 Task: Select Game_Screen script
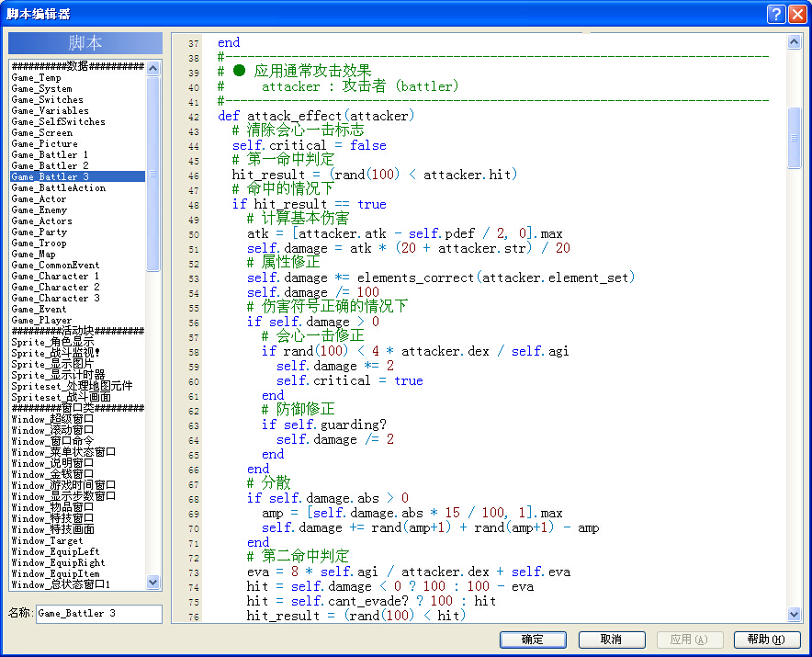(78, 132)
